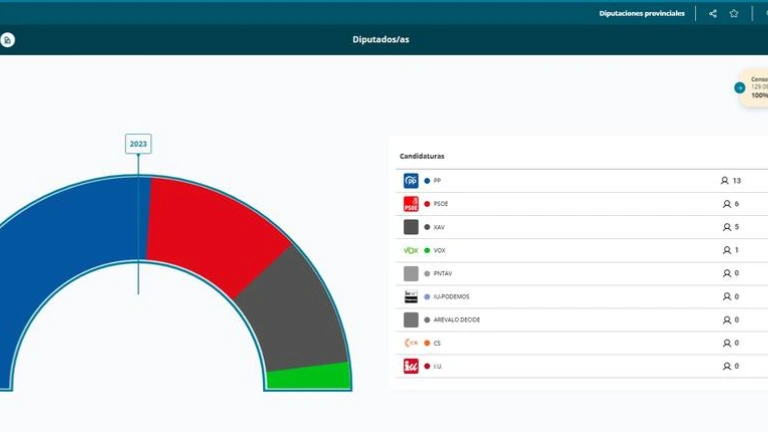
Task: Click the star favorite icon
Action: pyautogui.click(x=734, y=13)
